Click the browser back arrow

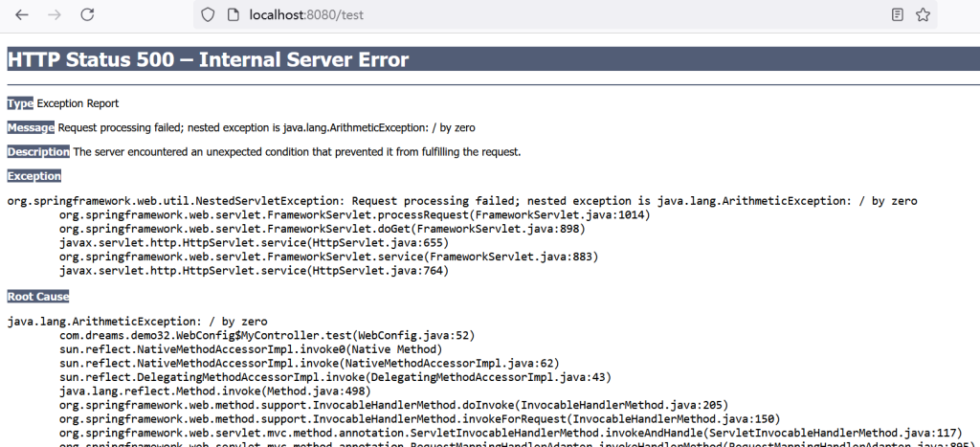click(22, 14)
